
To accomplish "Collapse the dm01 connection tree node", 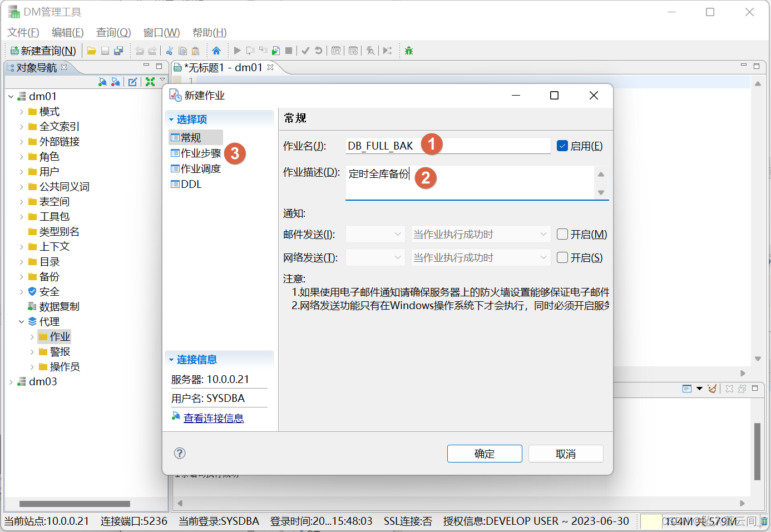I will (11, 97).
